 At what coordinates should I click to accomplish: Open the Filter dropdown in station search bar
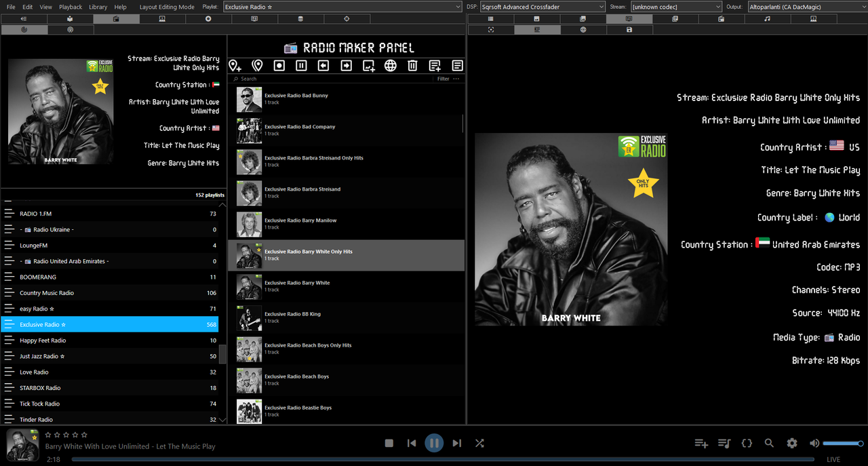[x=443, y=79]
